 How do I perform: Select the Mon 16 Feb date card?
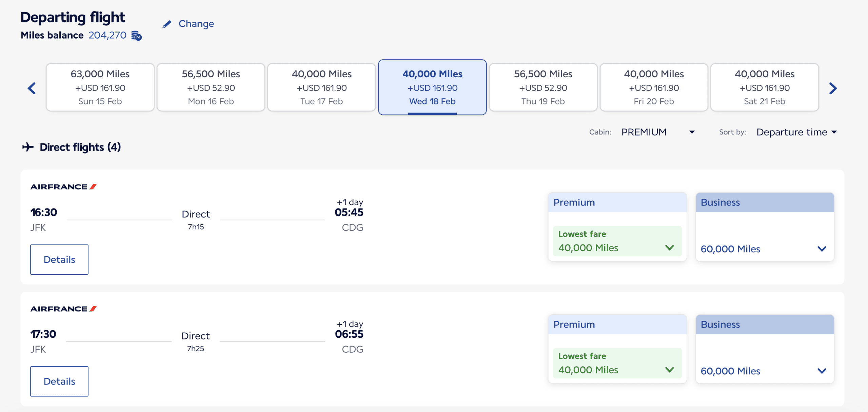[211, 87]
